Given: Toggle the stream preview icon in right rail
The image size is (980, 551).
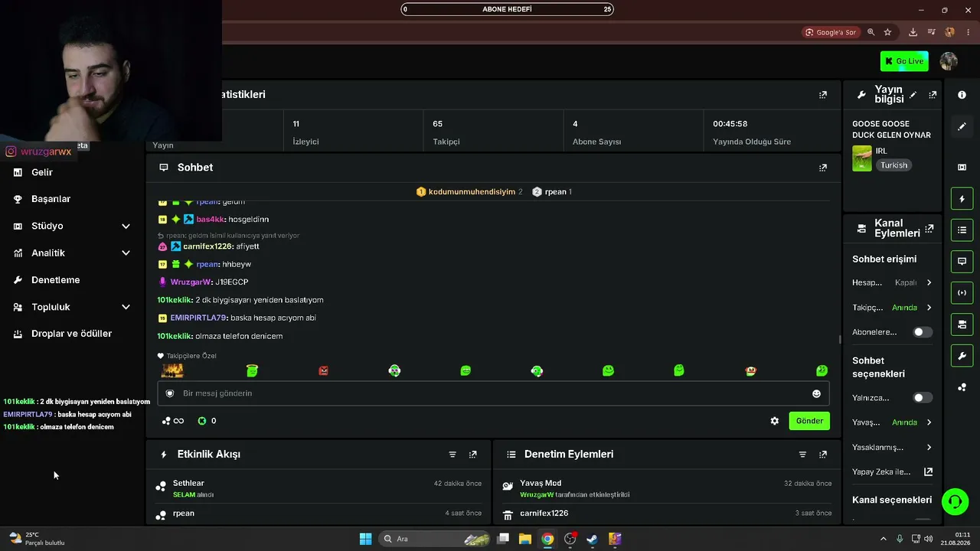Looking at the screenshot, I should coord(962,167).
